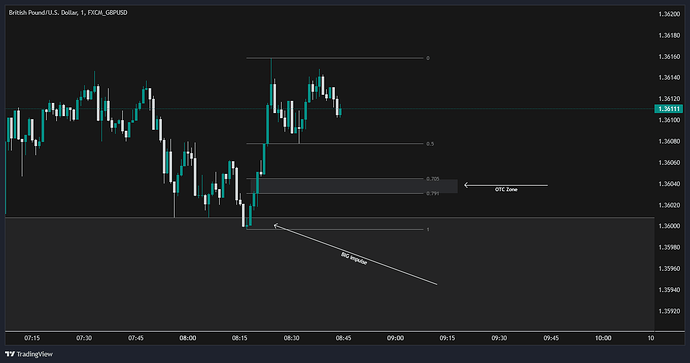Click the 1.36180 price axis label
Image resolution: width=690 pixels, height=363 pixels.
(669, 35)
